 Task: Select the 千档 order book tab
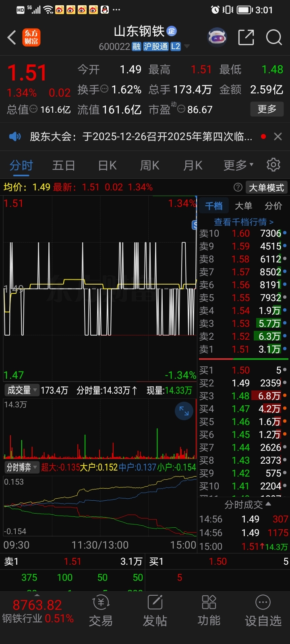(213, 206)
